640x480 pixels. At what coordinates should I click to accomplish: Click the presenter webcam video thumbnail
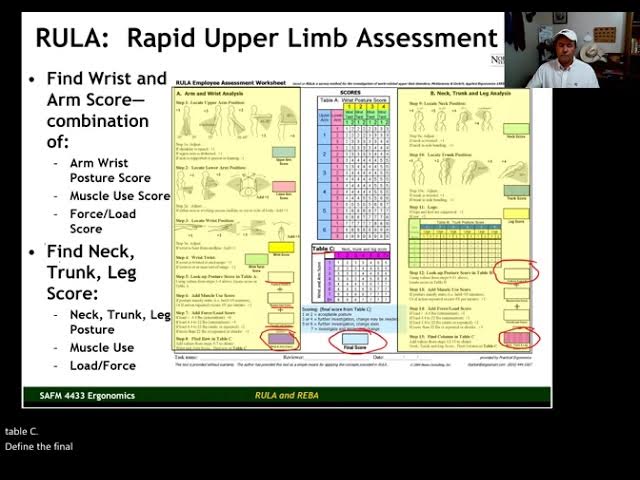point(572,50)
